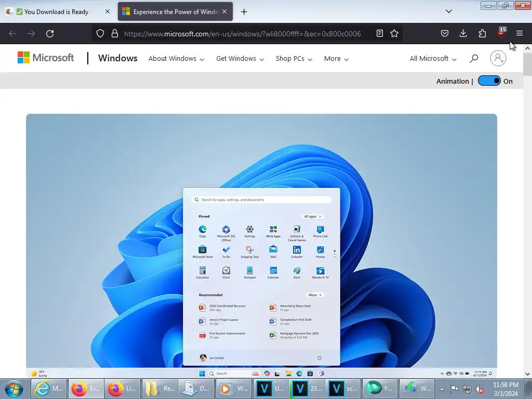Open Internet Explorer taskbar button
Screen dimensions: 532x399
(x=49, y=389)
